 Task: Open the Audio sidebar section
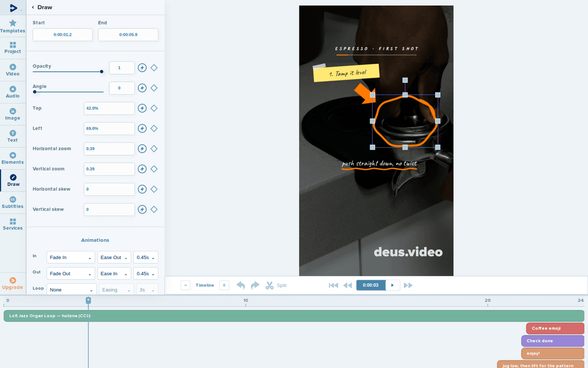coord(13,92)
